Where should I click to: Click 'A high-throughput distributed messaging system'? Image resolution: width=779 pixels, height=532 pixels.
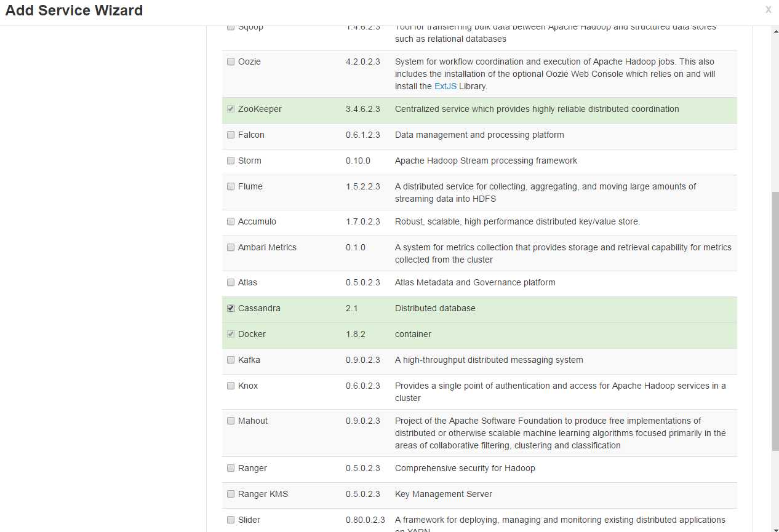489,360
